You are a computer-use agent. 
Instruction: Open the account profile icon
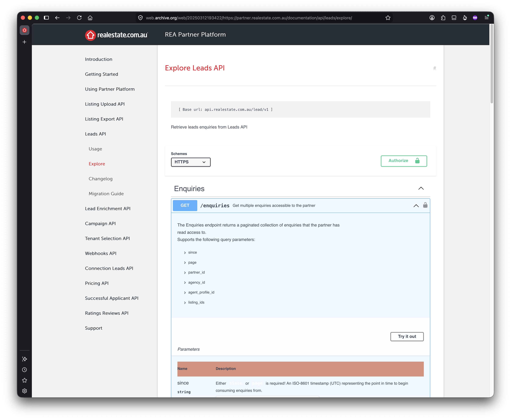432,18
